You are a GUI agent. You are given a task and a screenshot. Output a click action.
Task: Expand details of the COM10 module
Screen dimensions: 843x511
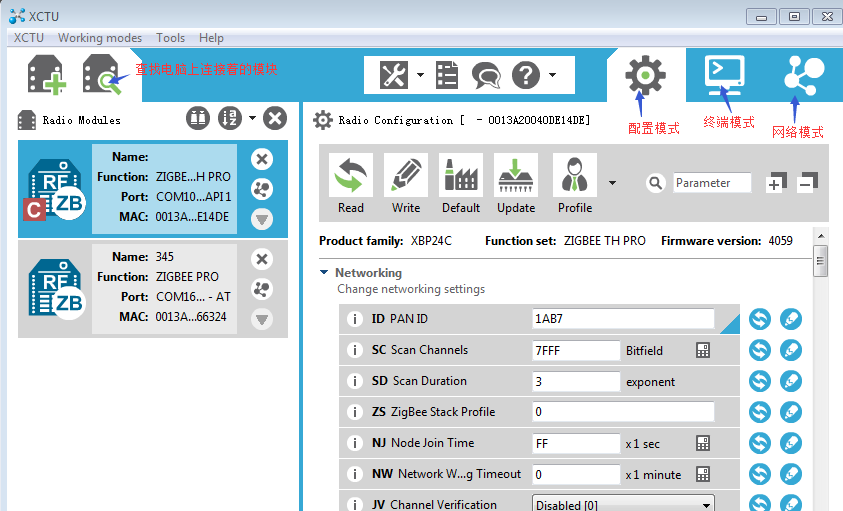262,219
